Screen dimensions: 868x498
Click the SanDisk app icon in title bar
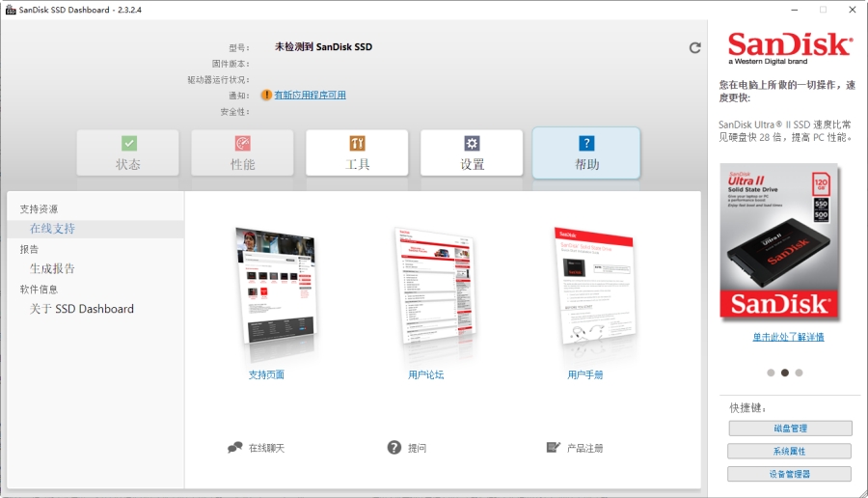(11, 10)
